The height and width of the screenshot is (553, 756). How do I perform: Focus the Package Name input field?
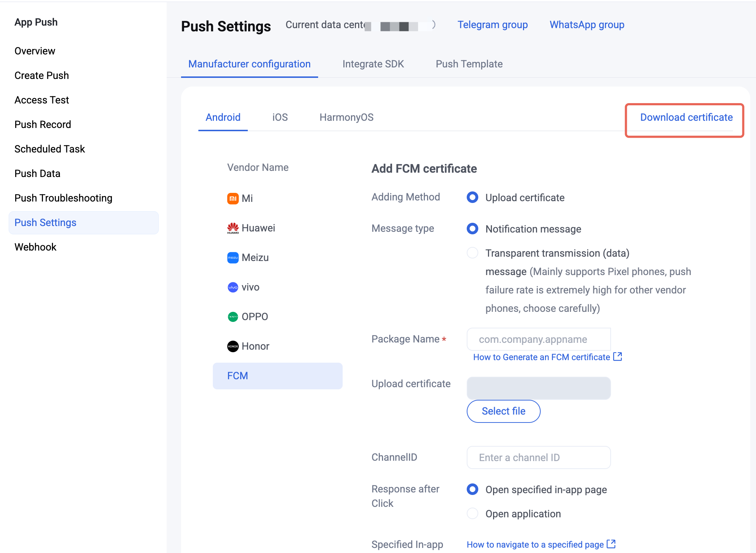539,339
